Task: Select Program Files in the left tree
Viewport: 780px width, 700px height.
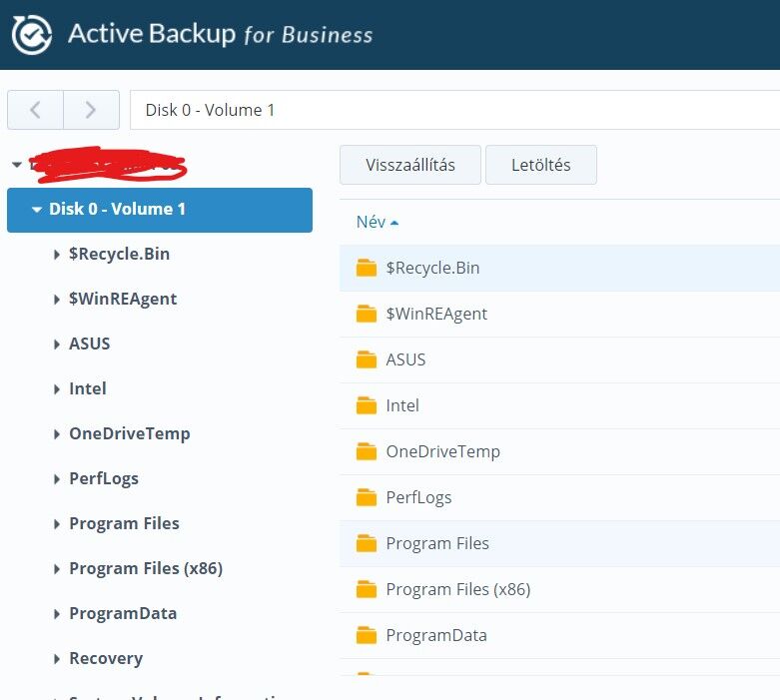Action: click(125, 523)
